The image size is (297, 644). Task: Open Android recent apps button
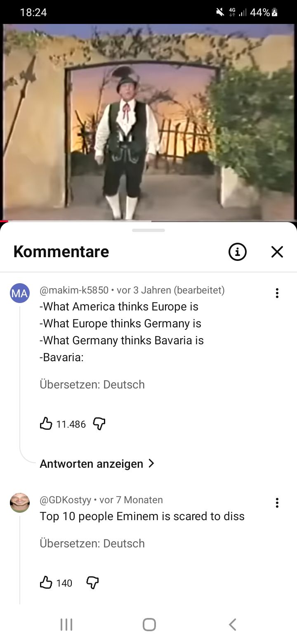(x=66, y=624)
